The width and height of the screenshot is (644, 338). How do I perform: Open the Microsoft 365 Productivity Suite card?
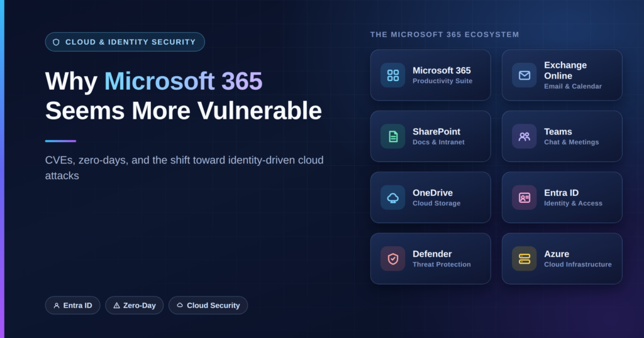pyautogui.click(x=430, y=75)
